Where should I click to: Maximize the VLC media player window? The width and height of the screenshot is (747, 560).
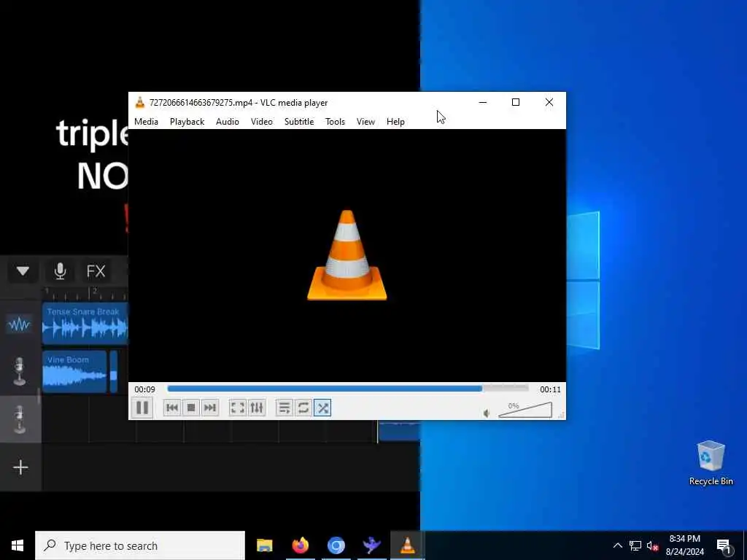click(516, 102)
